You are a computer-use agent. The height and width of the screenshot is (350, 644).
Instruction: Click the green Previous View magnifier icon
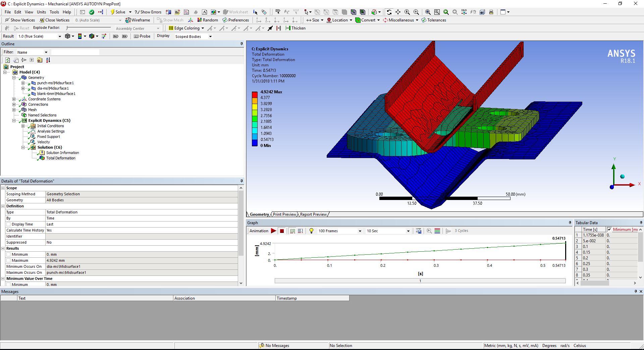tap(446, 12)
